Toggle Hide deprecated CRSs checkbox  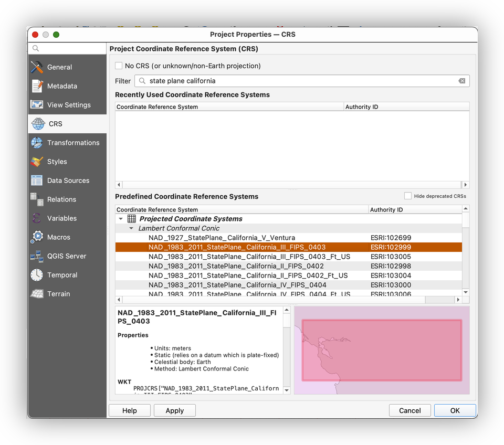[x=408, y=196]
